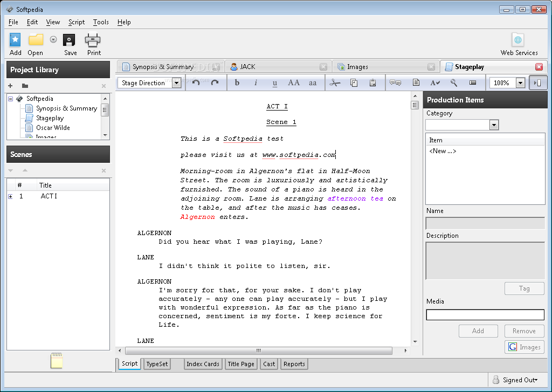Paste from the clipboard
552x392 pixels.
tap(372, 82)
